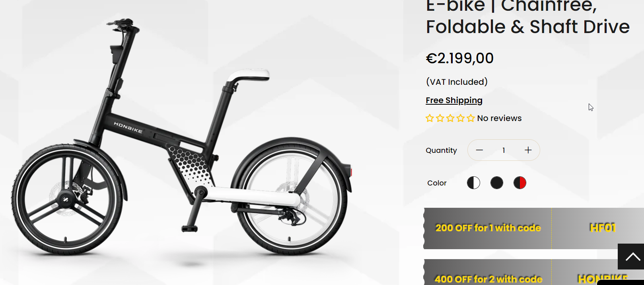
Task: Click the 200 OFF for 1 coupon banner
Action: (488, 228)
